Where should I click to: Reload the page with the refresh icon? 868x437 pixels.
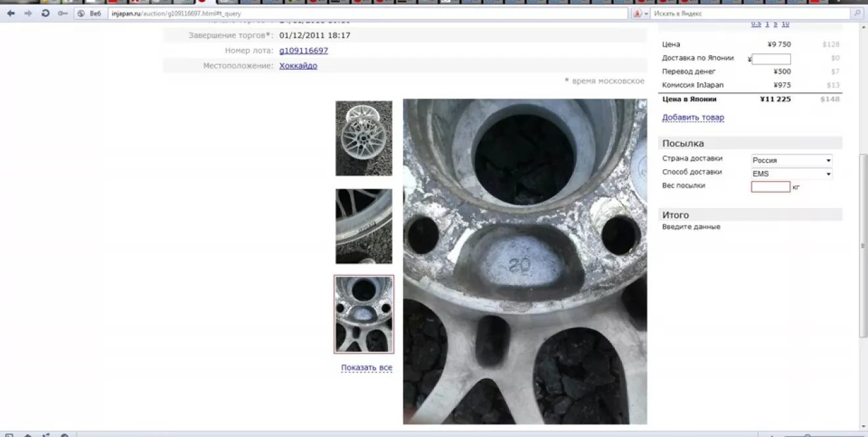tap(45, 13)
